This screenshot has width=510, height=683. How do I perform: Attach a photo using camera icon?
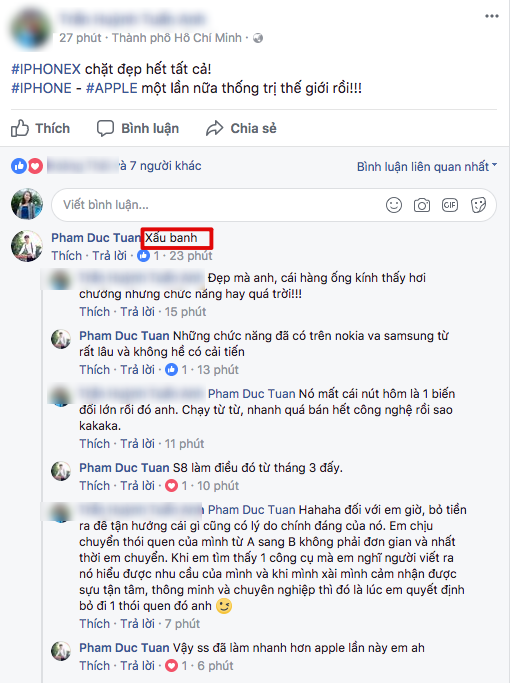[x=422, y=205]
